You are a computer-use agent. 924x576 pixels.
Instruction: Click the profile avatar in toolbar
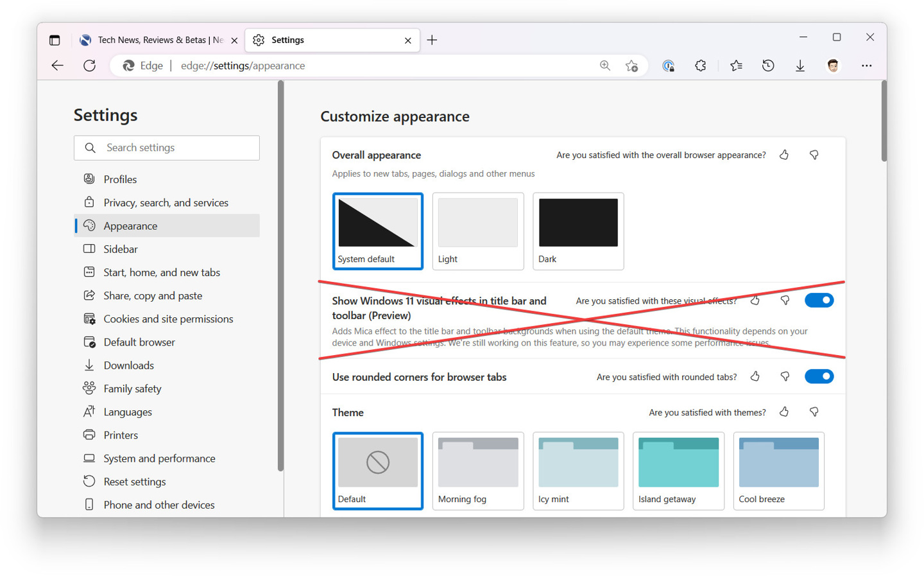[832, 65]
